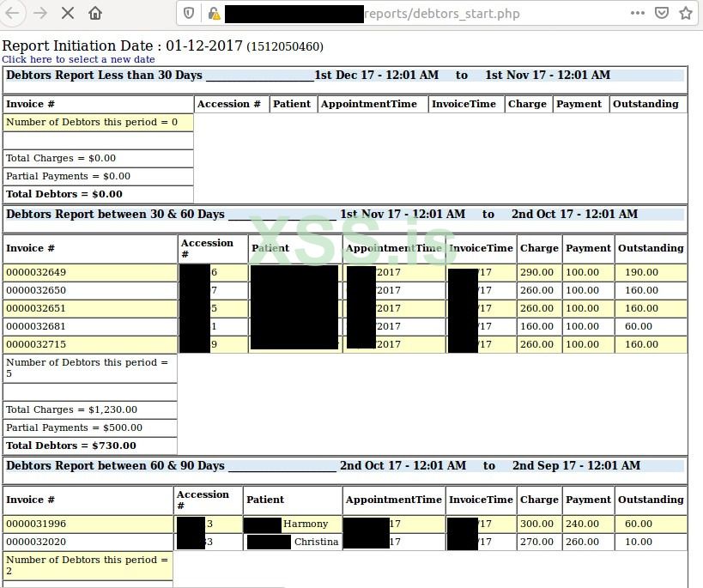Click the 290.00 charge for invoice 0000032649
The image size is (703, 588).
(539, 272)
